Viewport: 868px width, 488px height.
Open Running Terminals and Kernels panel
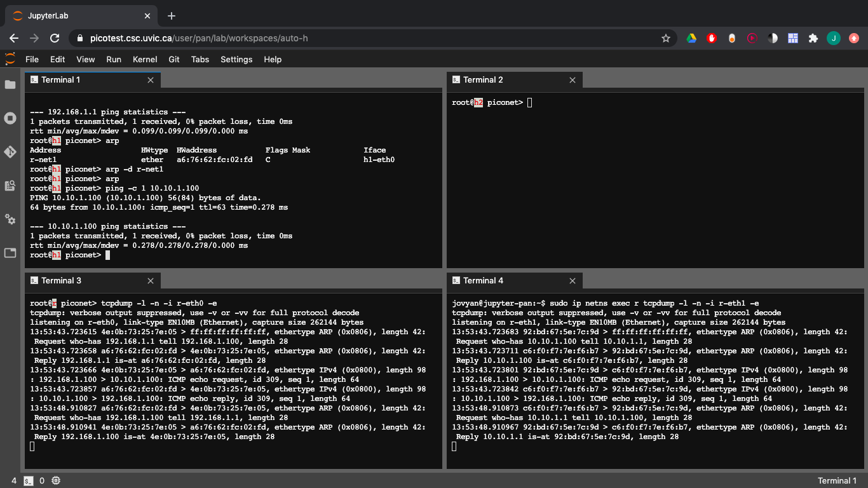[x=10, y=118]
